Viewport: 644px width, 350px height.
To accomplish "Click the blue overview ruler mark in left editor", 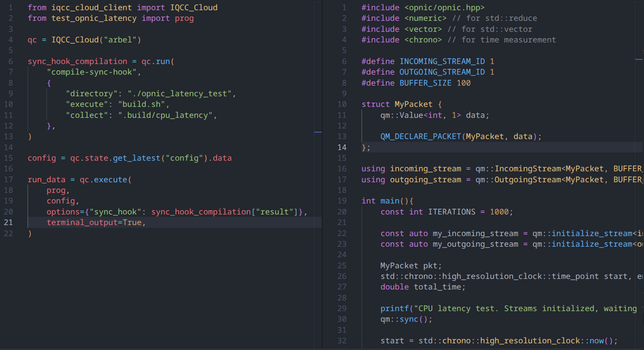I will click(x=318, y=132).
